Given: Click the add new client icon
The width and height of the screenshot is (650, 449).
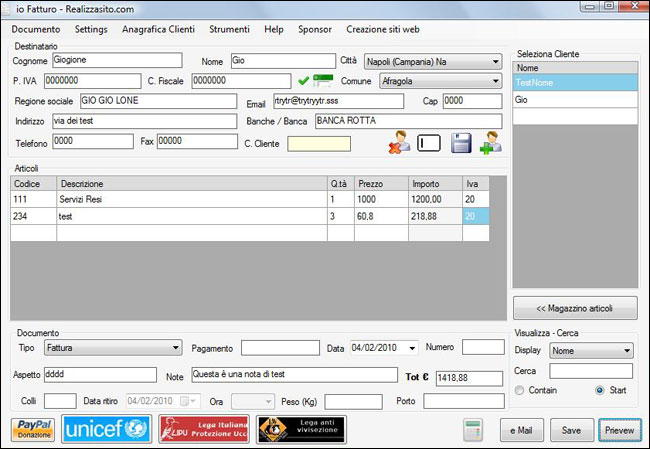Looking at the screenshot, I should [x=490, y=143].
